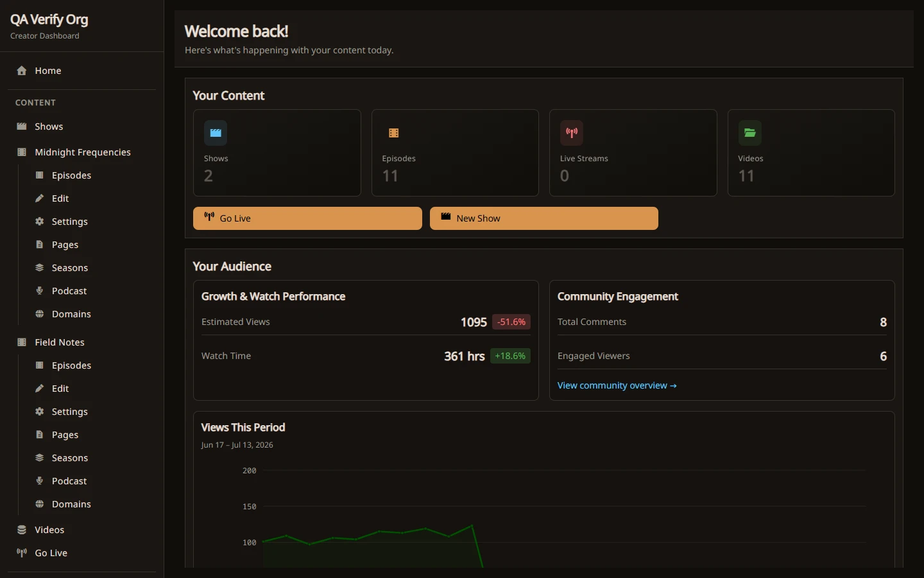Click the Midnight Frequencies show icon

coord(22,152)
